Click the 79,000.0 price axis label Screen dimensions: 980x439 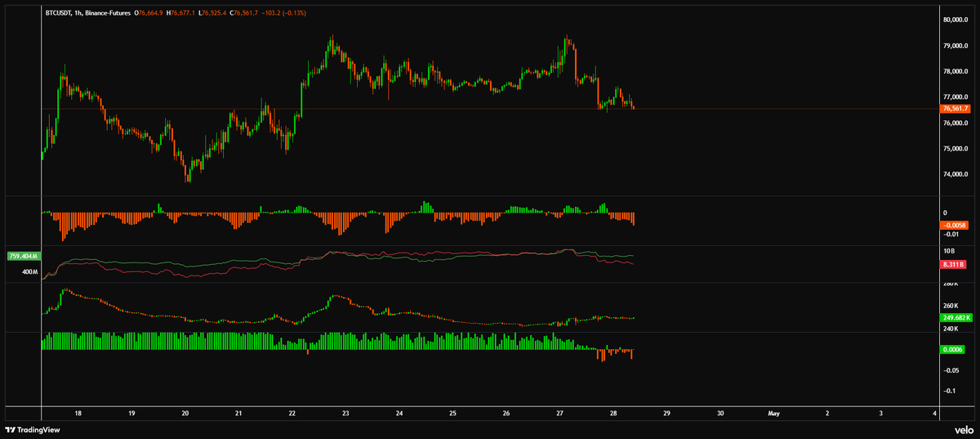955,46
